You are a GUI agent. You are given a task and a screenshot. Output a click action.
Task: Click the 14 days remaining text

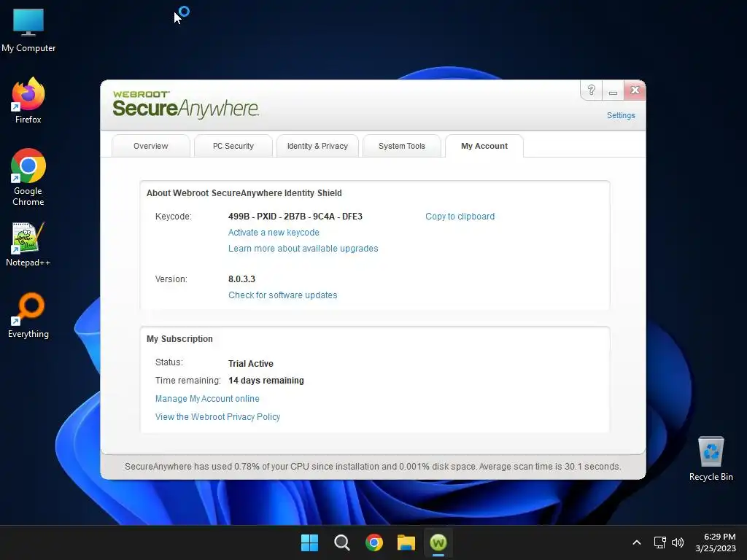pyautogui.click(x=266, y=381)
